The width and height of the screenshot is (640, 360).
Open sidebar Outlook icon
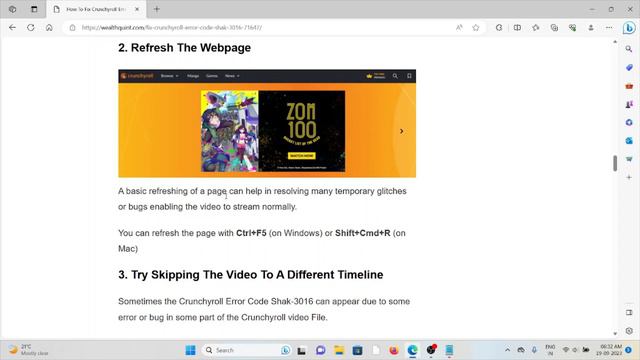click(629, 141)
